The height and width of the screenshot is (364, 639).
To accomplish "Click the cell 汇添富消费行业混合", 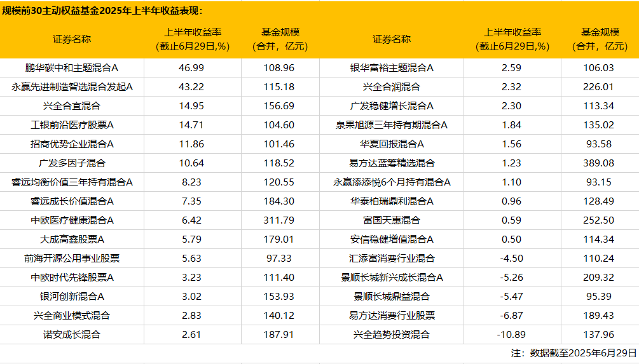I will [392, 259].
